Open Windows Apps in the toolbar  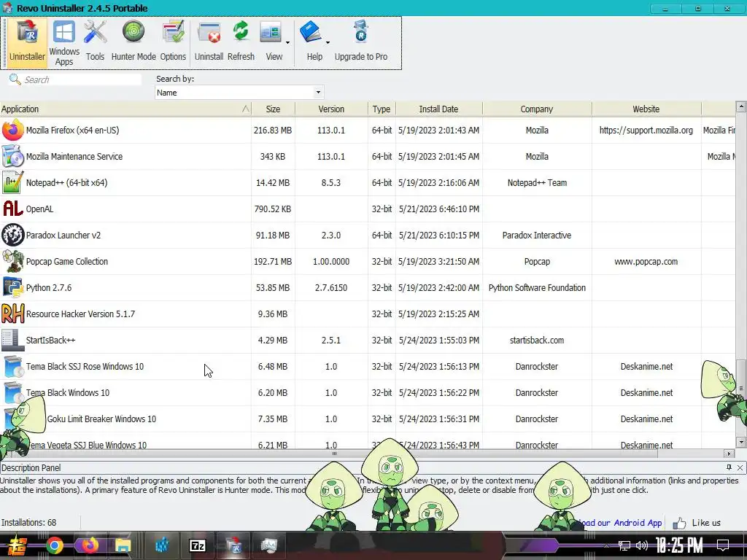(x=64, y=42)
